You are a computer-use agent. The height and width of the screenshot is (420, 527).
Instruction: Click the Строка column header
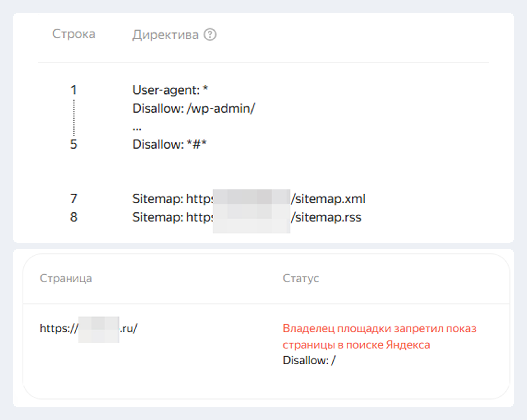tap(74, 34)
